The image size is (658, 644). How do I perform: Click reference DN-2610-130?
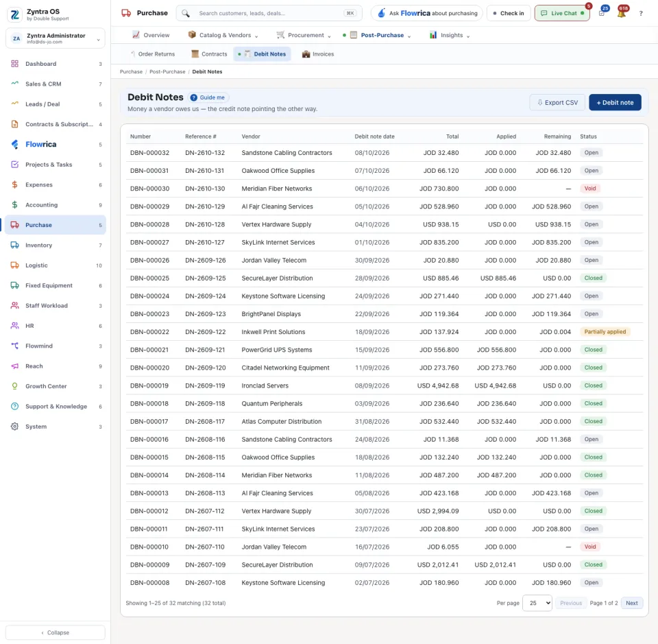pyautogui.click(x=205, y=189)
